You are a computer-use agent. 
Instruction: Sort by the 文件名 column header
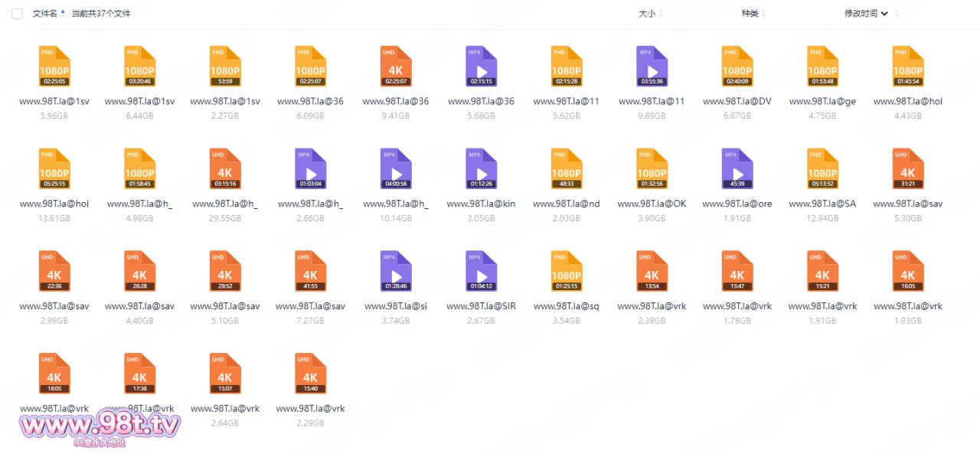(x=44, y=14)
